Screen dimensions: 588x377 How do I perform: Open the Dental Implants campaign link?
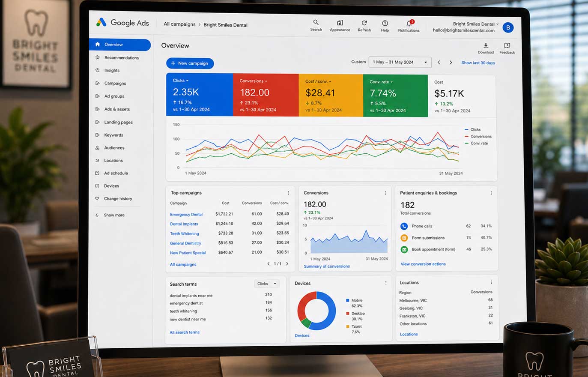(184, 224)
